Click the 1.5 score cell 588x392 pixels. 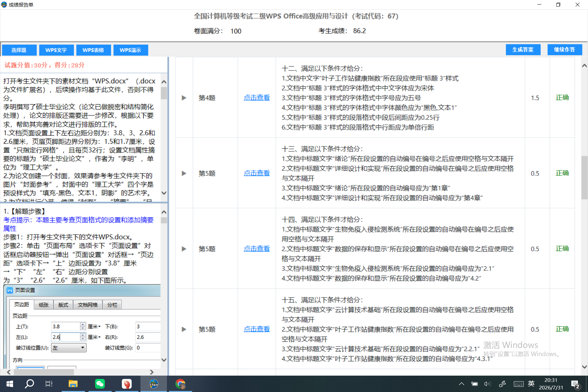[537, 98]
